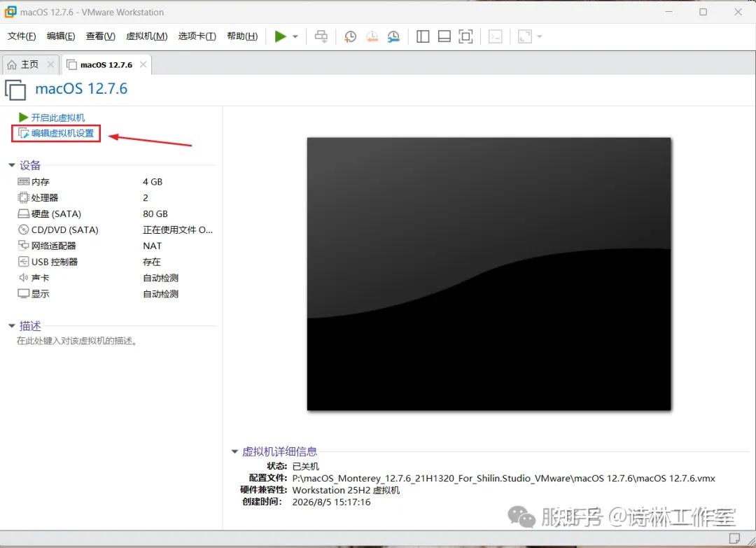Open the 编辑(E) menu
Viewport: 756px width, 548px height.
[x=61, y=36]
